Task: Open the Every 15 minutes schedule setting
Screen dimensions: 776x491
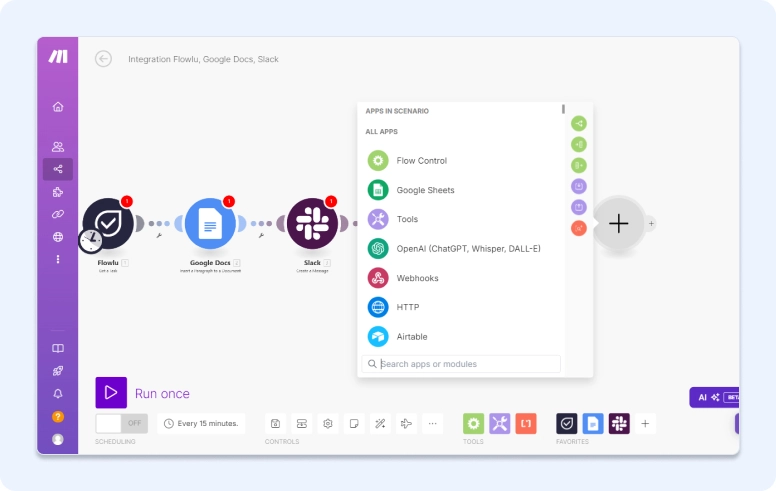Action: point(201,424)
